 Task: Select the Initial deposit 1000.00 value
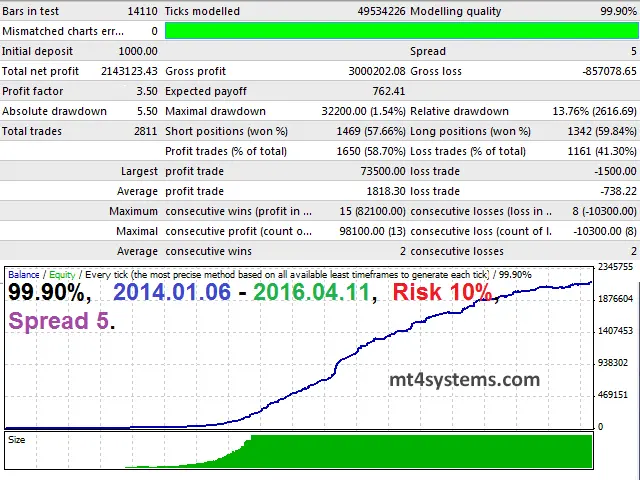pyautogui.click(x=137, y=51)
